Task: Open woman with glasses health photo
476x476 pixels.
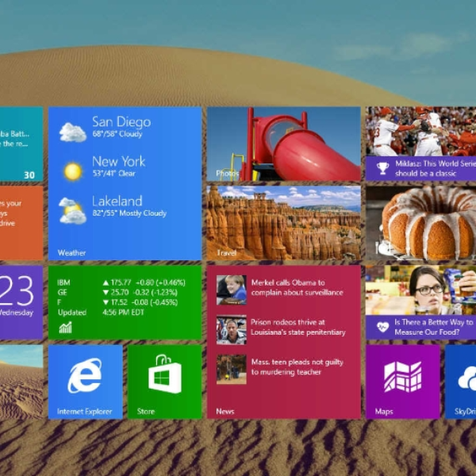Action: tap(420, 290)
